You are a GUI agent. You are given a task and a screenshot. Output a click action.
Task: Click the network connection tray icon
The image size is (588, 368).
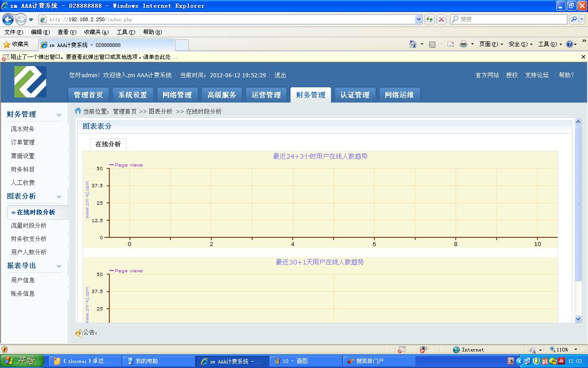point(527,361)
